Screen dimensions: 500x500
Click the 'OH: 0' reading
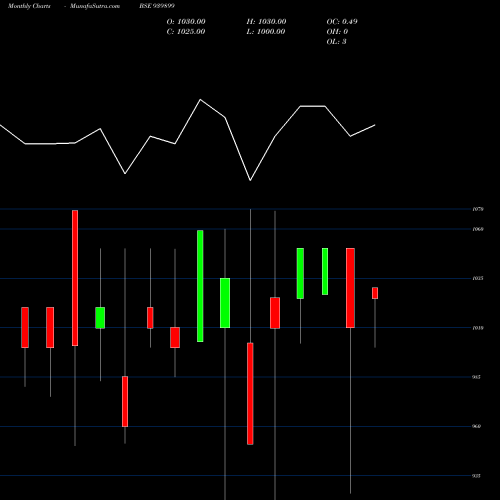point(337,32)
